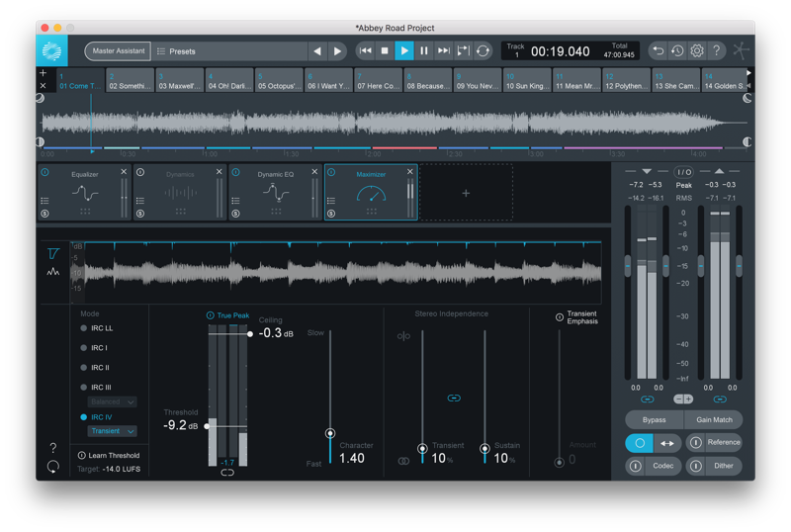This screenshot has height=532, width=791.
Task: Toggle threshold-ceiling link icon
Action: pyautogui.click(x=227, y=473)
